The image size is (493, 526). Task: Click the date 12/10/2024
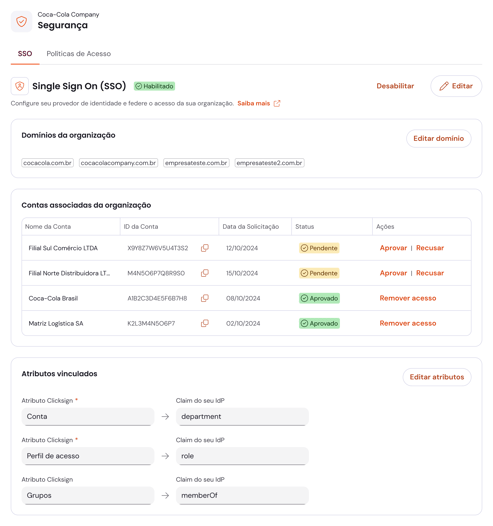[x=242, y=248]
